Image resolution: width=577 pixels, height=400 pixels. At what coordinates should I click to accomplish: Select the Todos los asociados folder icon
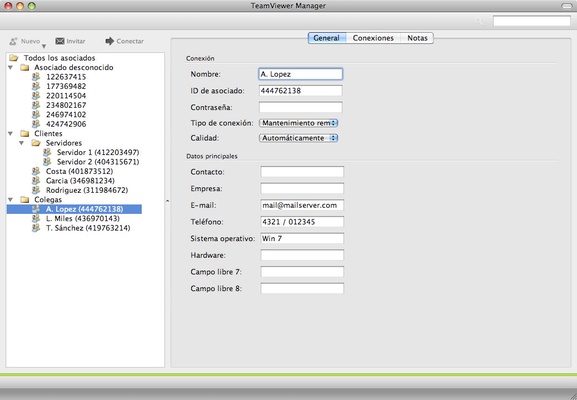coord(14,58)
